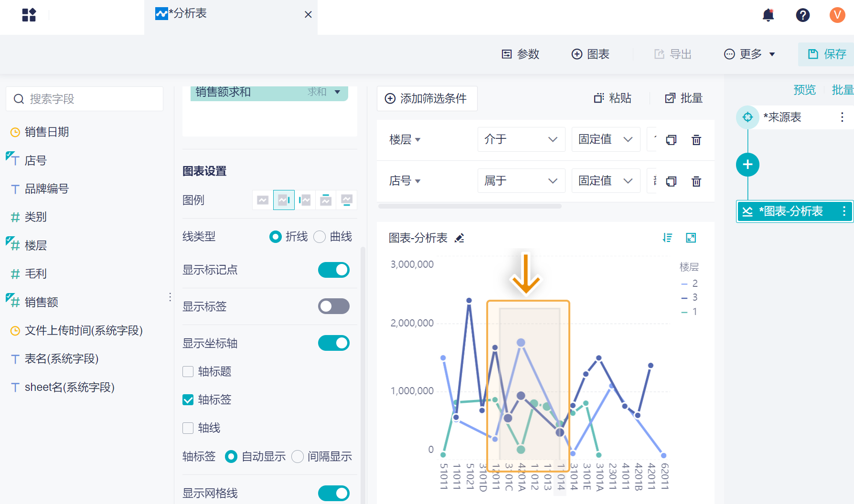This screenshot has height=504, width=854.
Task: Select the 类别 field
Action: pyautogui.click(x=36, y=217)
